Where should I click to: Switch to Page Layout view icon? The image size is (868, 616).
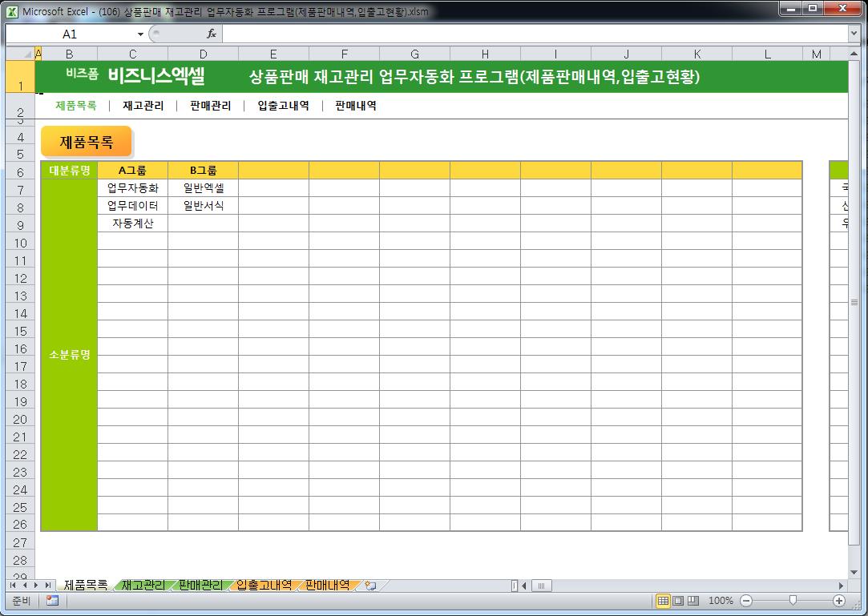tap(677, 601)
